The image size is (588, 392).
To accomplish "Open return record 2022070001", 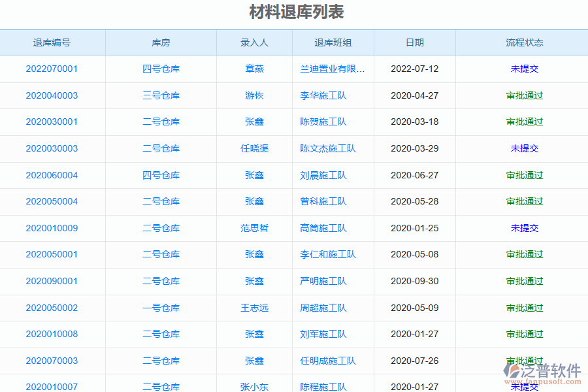I will click(53, 69).
